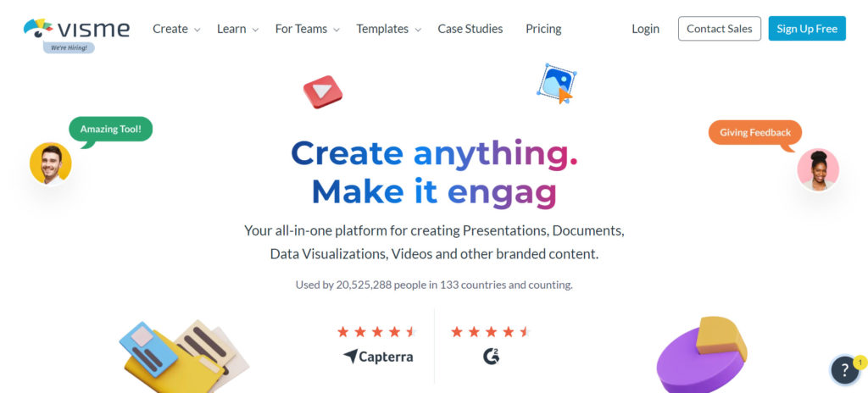Click the Login link

click(x=645, y=29)
